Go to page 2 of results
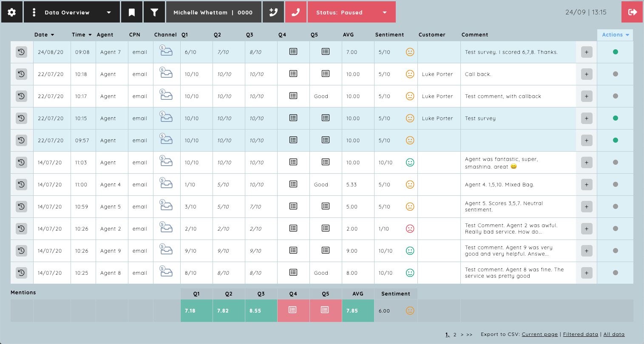 [455, 335]
